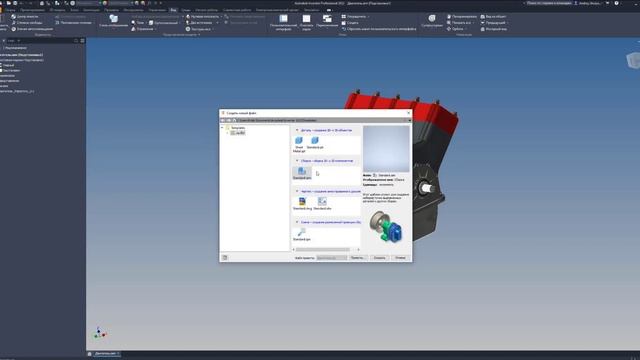Open the path bar dropdown arrow in dialog
Screen dimensions: 640x360
coord(409,120)
